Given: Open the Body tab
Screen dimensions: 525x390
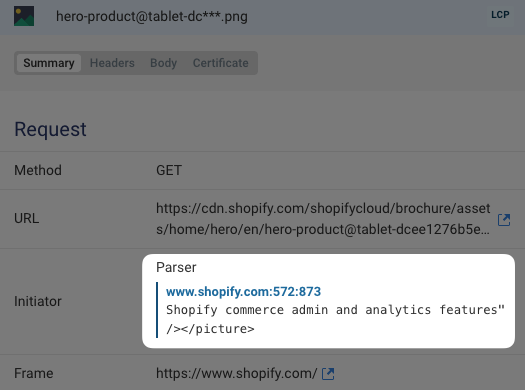Looking at the screenshot, I should [x=163, y=63].
